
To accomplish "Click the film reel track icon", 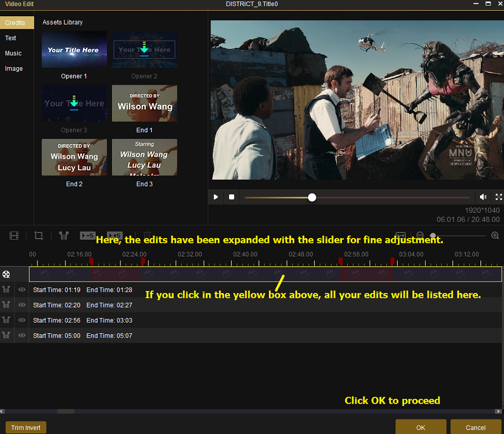I will pos(6,274).
